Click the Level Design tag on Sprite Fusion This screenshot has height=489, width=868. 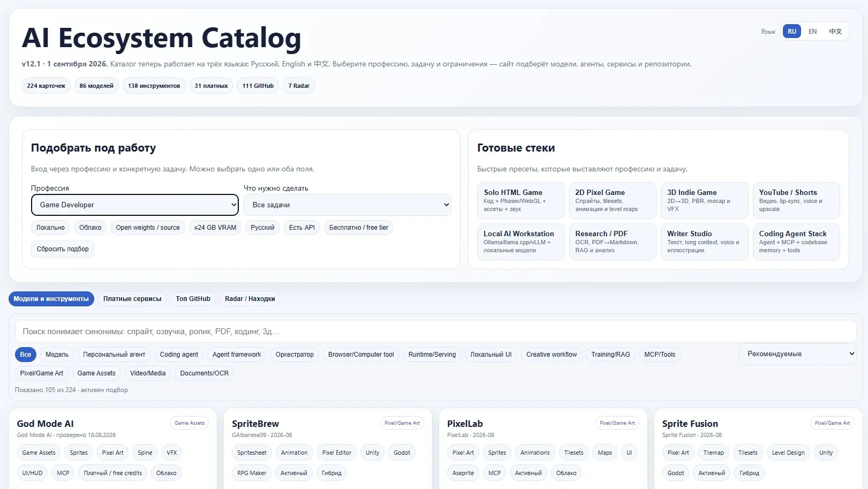pyautogui.click(x=788, y=453)
